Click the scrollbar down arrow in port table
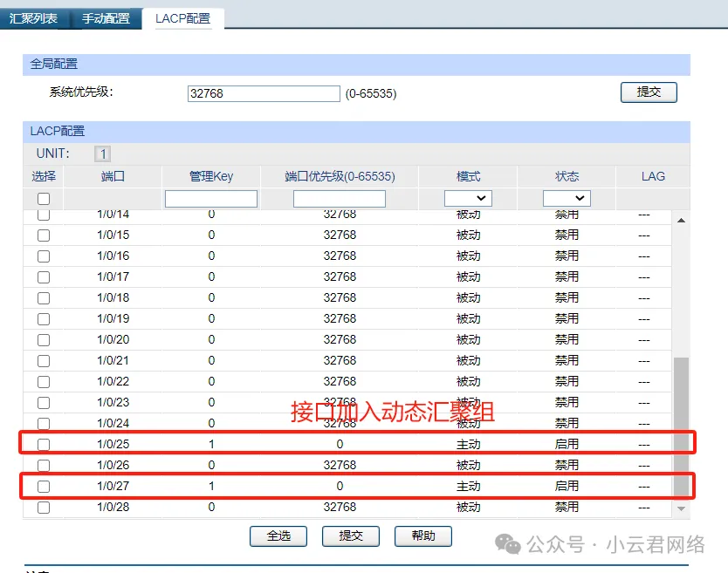This screenshot has height=573, width=728. pos(681,508)
